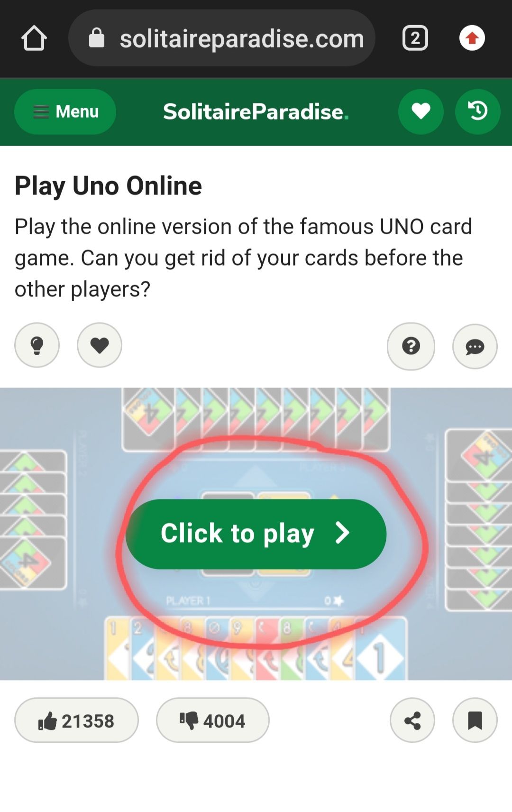
Task: Click the Click to play button
Action: (x=256, y=534)
